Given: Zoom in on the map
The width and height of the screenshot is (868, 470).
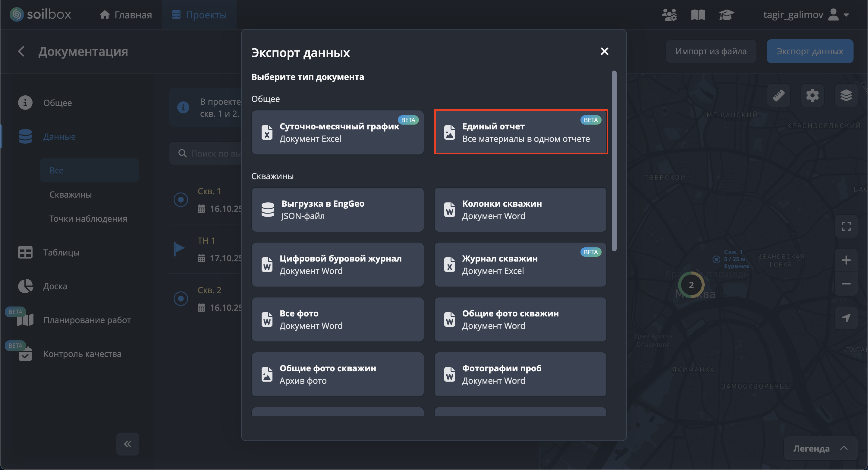Looking at the screenshot, I should 846,260.
